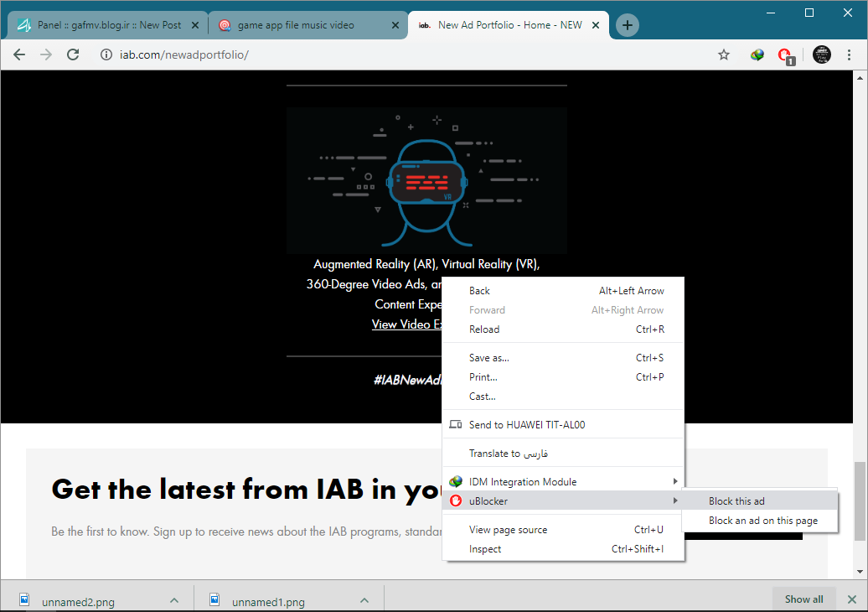Open a new tab with the plus button

tap(628, 25)
